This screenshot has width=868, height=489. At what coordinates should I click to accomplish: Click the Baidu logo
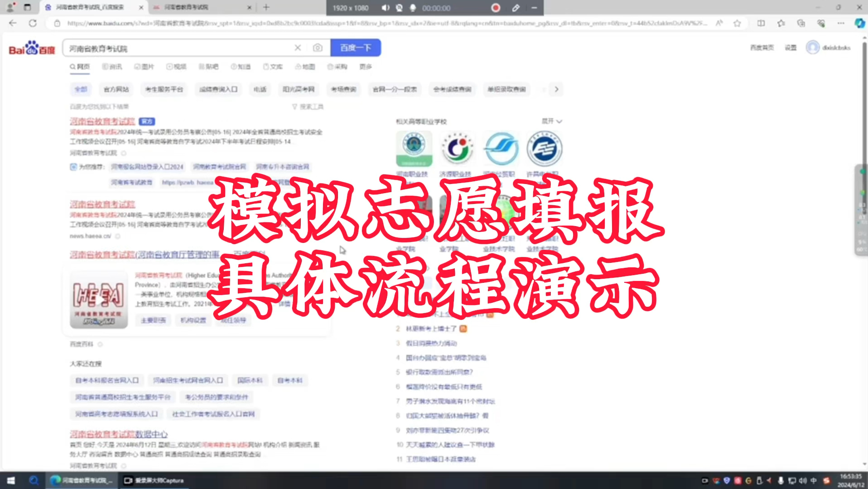click(x=32, y=48)
